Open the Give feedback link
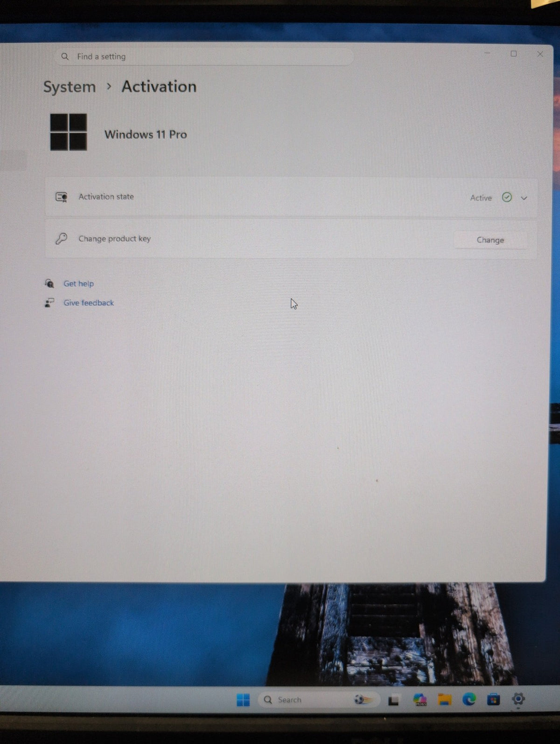Screen dimensions: 560x744 tap(89, 303)
